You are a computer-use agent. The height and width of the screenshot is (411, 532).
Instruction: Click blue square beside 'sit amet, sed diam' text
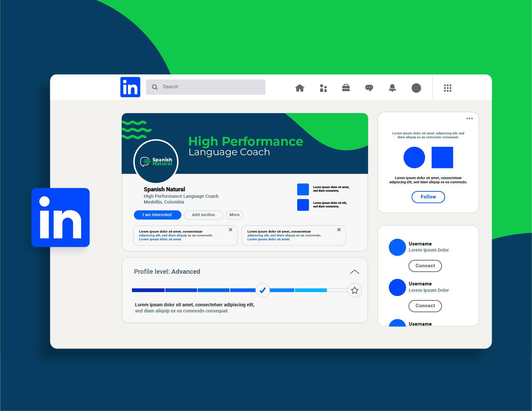point(303,189)
